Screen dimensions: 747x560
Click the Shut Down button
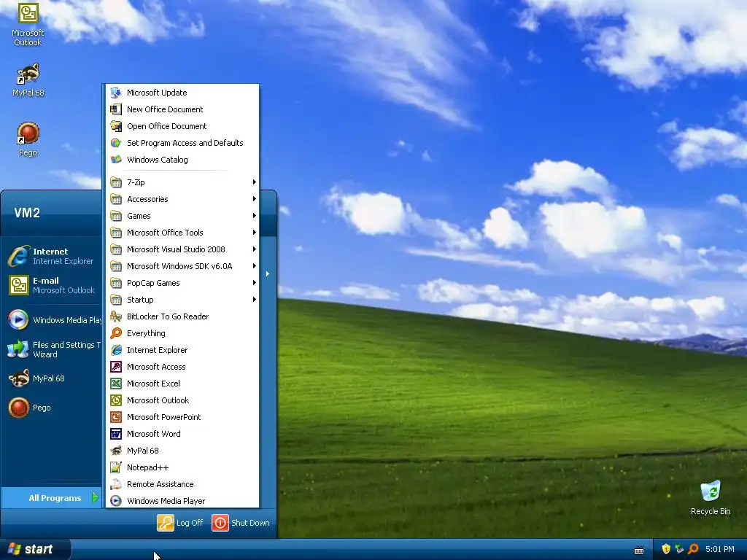241,523
